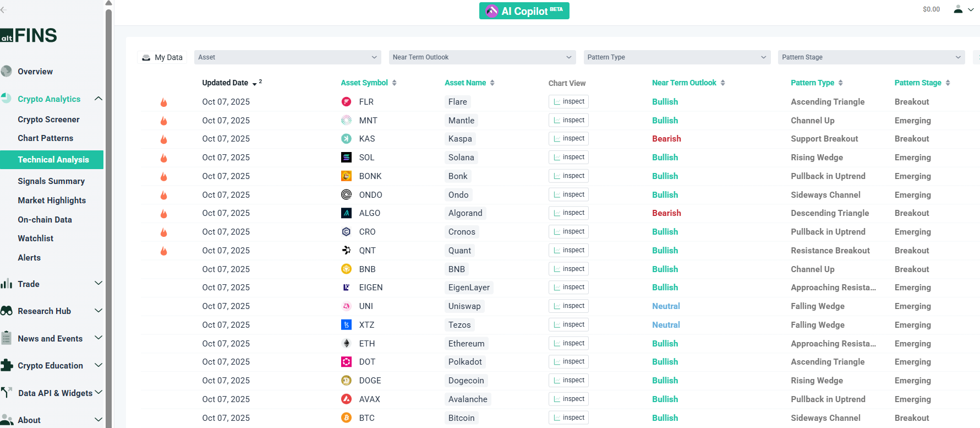Viewport: 980px width, 428px height.
Task: Click the BNB coin logo icon
Action: pyautogui.click(x=346, y=269)
